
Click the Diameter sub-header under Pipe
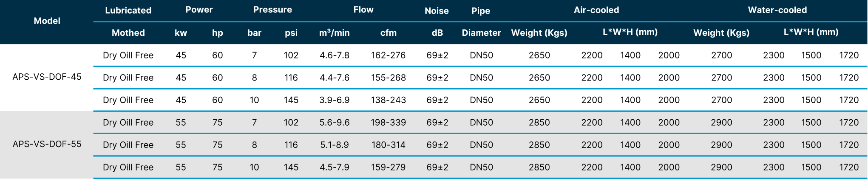click(x=481, y=33)
